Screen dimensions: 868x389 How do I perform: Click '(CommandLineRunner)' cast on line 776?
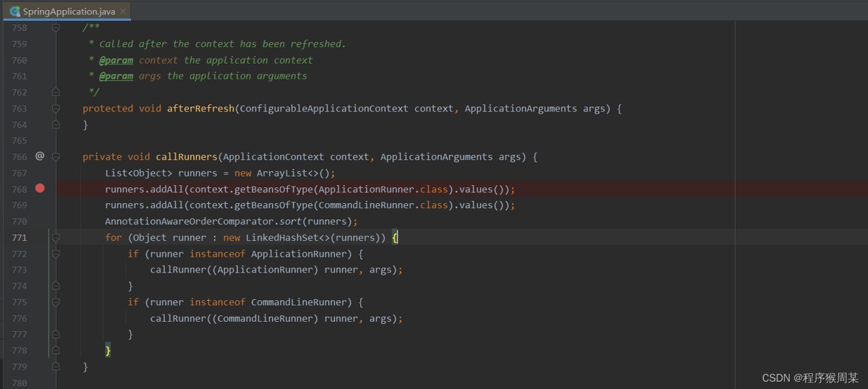[x=265, y=318]
